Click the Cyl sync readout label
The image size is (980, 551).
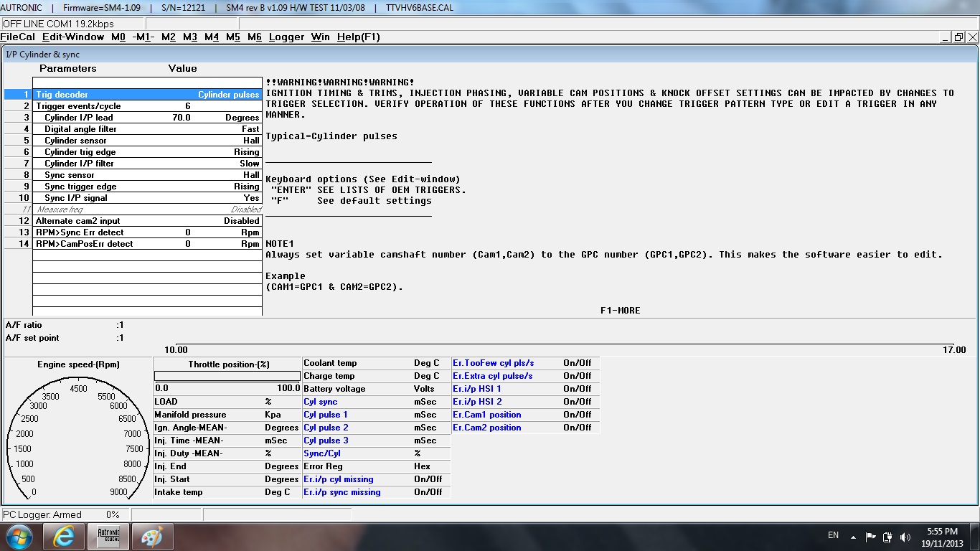tap(320, 402)
